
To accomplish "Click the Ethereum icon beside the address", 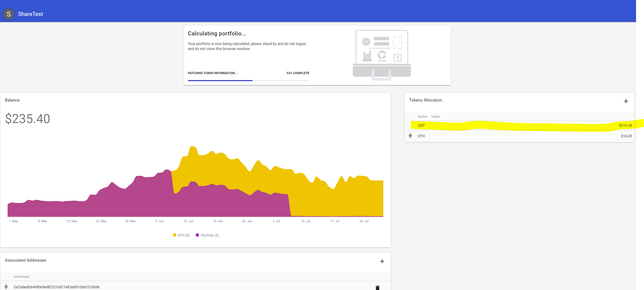I will (6, 286).
